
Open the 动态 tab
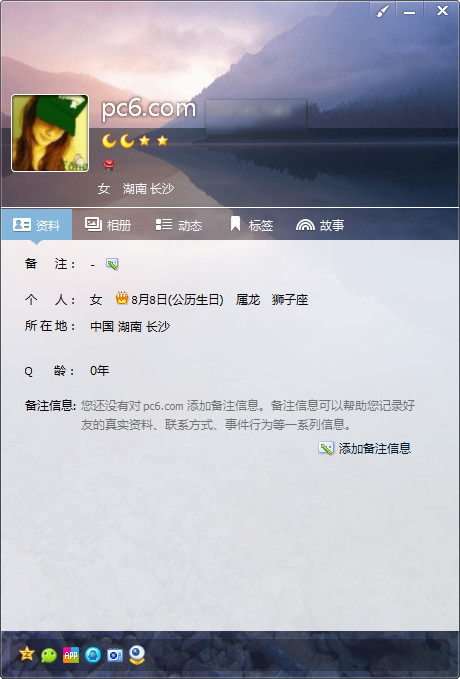tap(179, 224)
